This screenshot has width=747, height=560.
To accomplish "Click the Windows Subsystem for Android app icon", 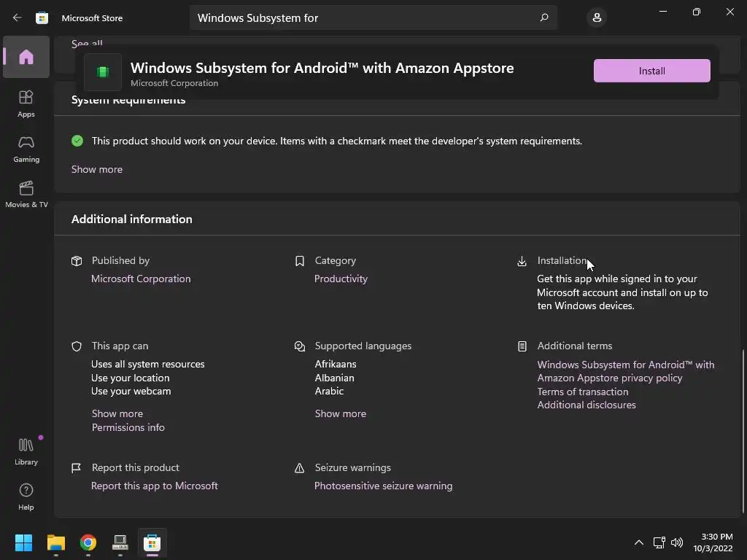I will point(103,72).
